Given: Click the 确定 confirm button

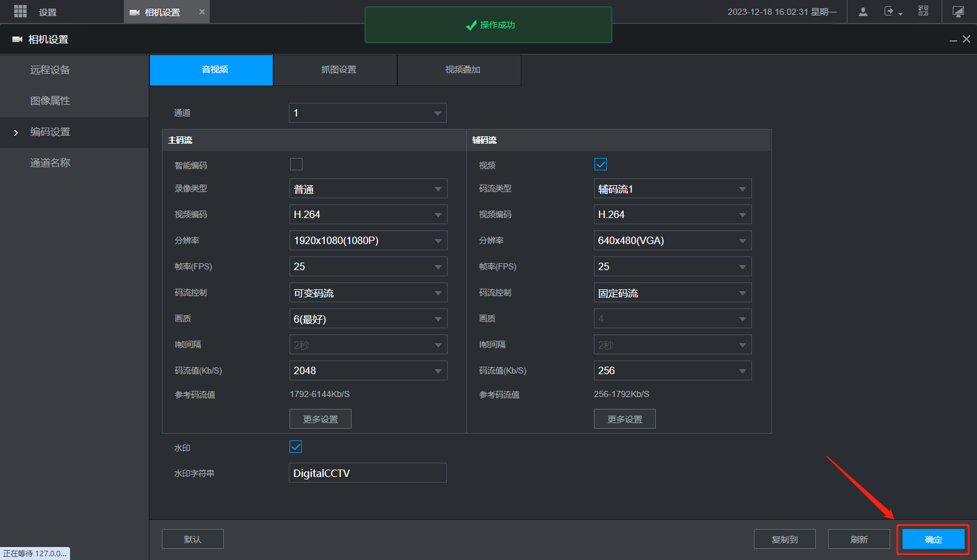Looking at the screenshot, I should click(x=933, y=540).
